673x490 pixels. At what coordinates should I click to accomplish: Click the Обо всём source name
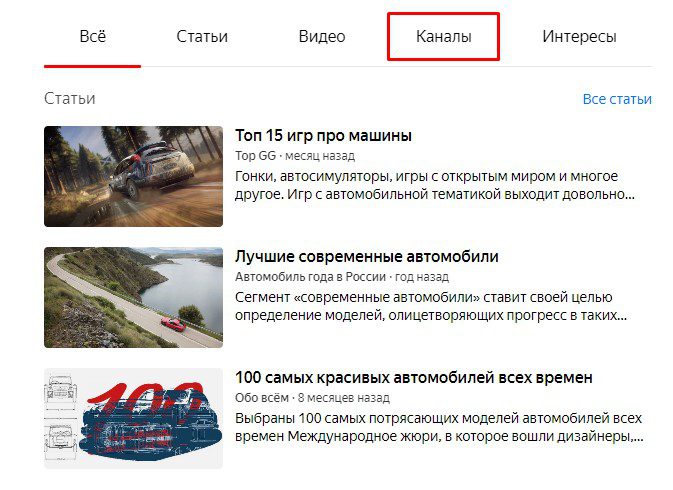tap(262, 398)
